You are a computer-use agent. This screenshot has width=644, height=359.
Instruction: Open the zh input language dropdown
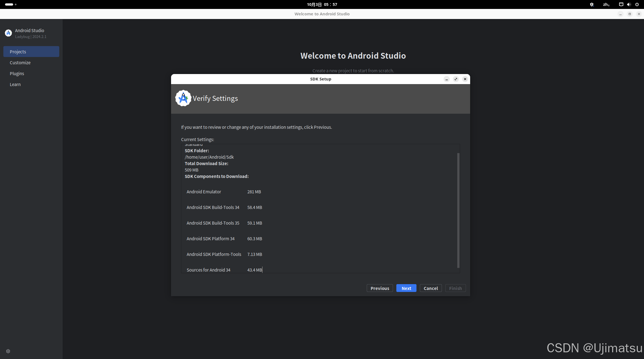pyautogui.click(x=606, y=4)
